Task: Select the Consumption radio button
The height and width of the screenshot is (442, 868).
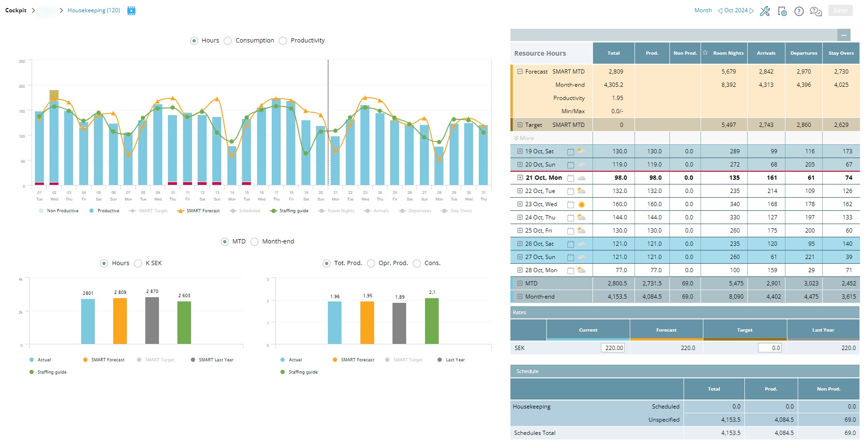Action: [x=228, y=41]
